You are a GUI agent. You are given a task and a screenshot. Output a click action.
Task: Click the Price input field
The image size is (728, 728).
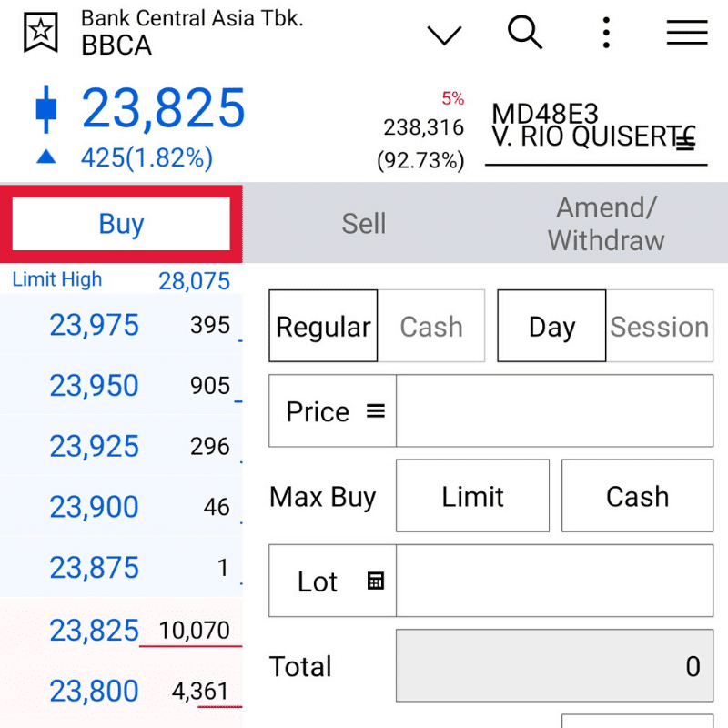click(555, 411)
